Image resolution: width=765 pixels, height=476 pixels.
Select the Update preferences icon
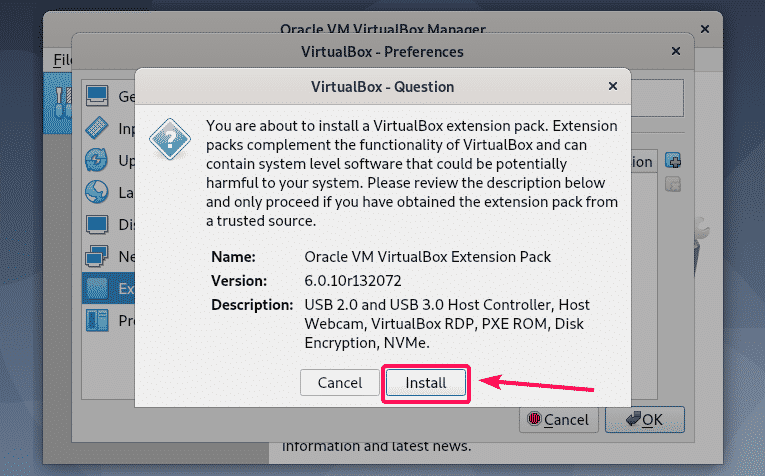[97, 160]
